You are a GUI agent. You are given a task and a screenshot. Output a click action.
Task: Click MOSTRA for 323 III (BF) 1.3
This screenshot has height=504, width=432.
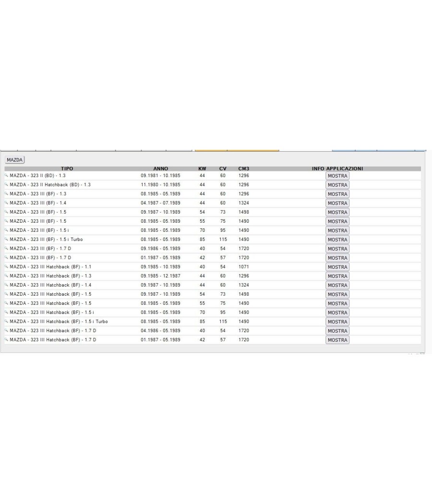tap(337, 194)
